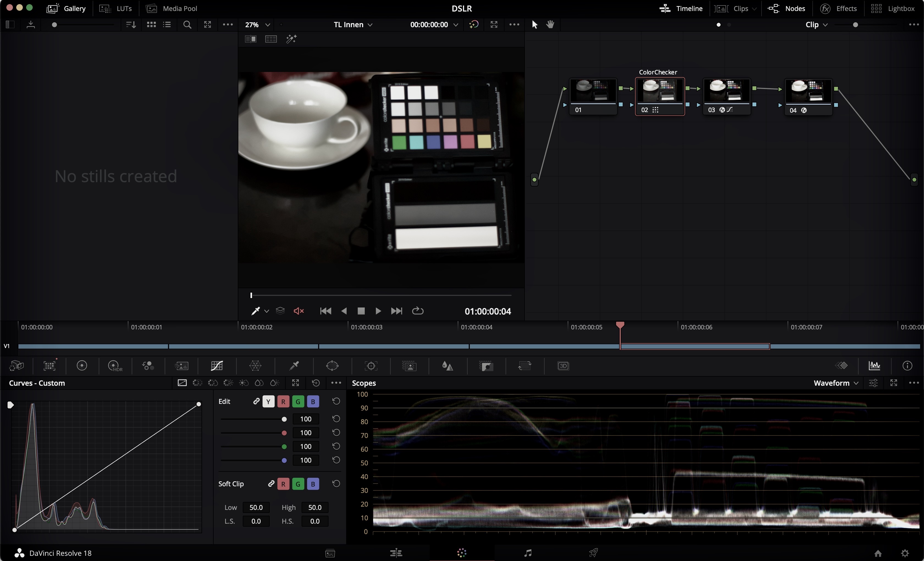Viewport: 924px width, 561px height.
Task: Open the Tracker palette
Action: (371, 366)
